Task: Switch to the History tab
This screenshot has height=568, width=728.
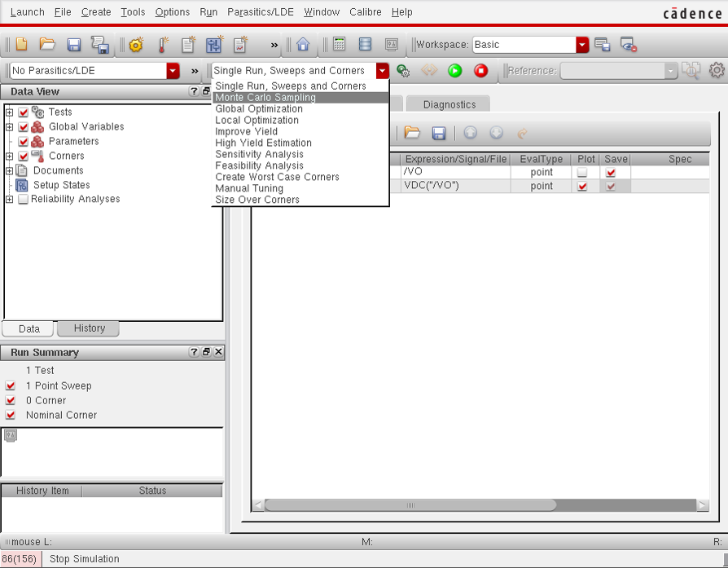Action: tap(89, 328)
